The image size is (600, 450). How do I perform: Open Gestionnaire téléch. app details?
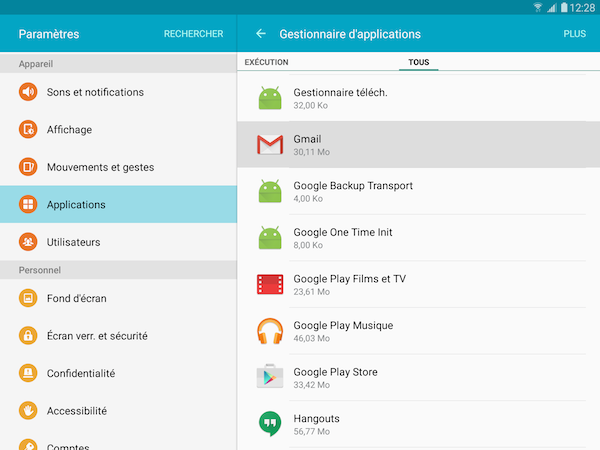coord(419,98)
